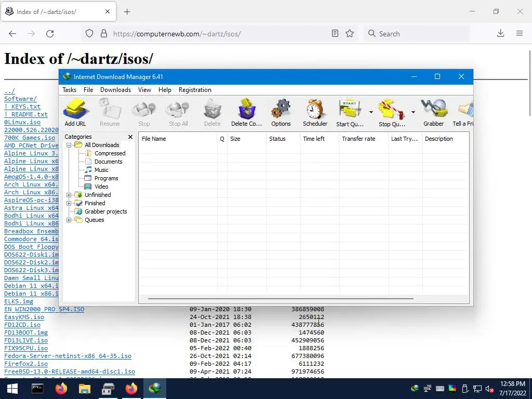The width and height of the screenshot is (532, 399).
Task: Open the Start Queue dropdown arrow
Action: pos(371,112)
